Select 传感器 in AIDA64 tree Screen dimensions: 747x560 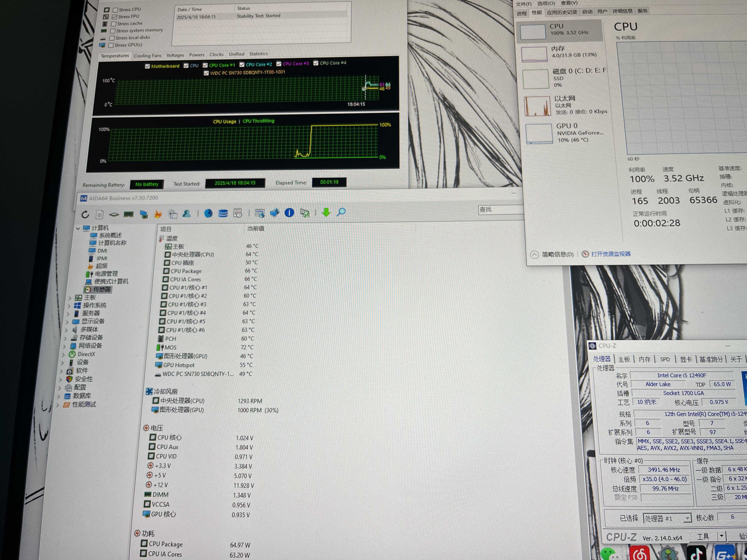pyautogui.click(x=98, y=290)
